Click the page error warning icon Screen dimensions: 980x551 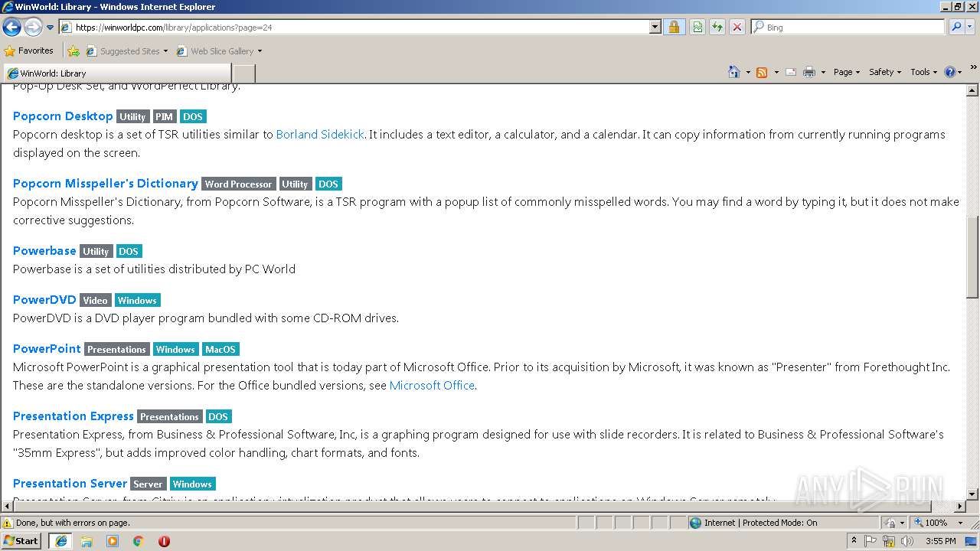click(x=8, y=523)
